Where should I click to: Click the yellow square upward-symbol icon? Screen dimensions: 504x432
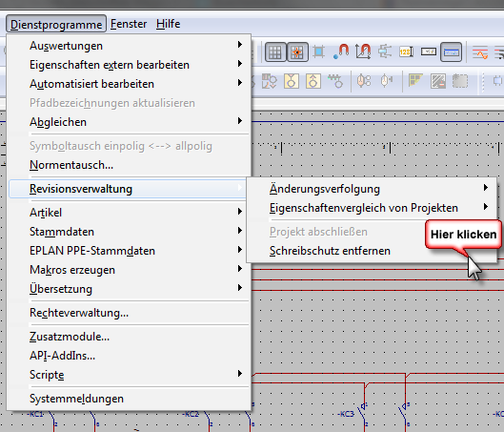[313, 81]
